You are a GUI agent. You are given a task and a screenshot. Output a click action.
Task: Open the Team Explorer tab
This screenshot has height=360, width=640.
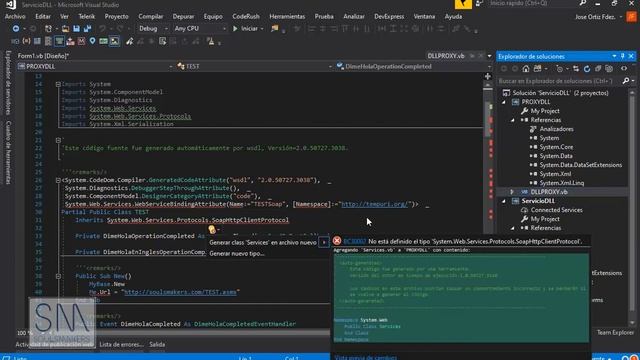[x=615, y=333]
